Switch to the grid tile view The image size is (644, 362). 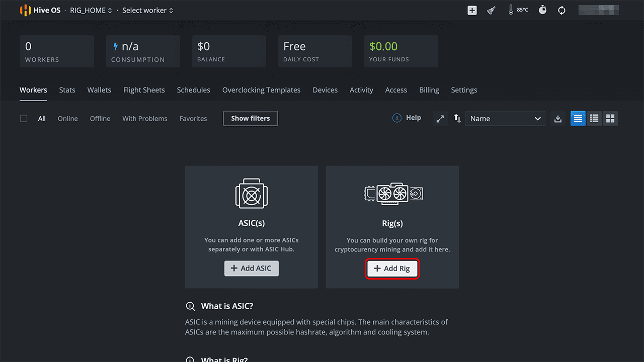click(610, 119)
